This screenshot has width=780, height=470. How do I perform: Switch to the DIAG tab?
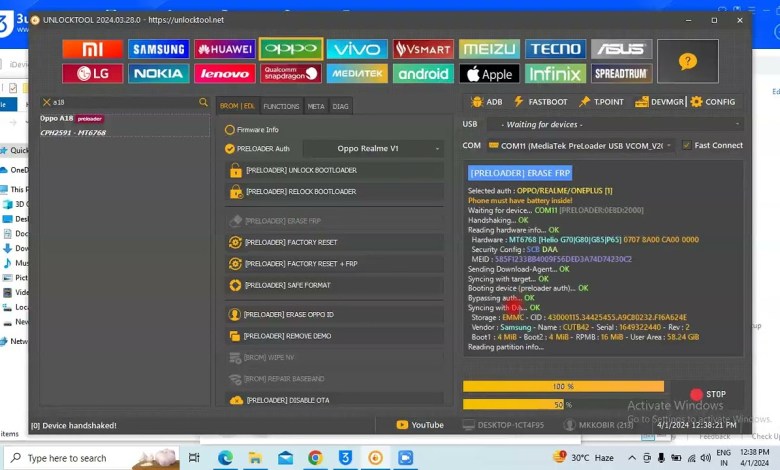341,106
